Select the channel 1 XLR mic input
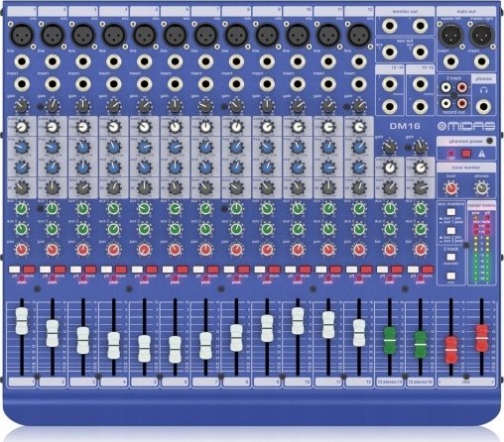 22,36
